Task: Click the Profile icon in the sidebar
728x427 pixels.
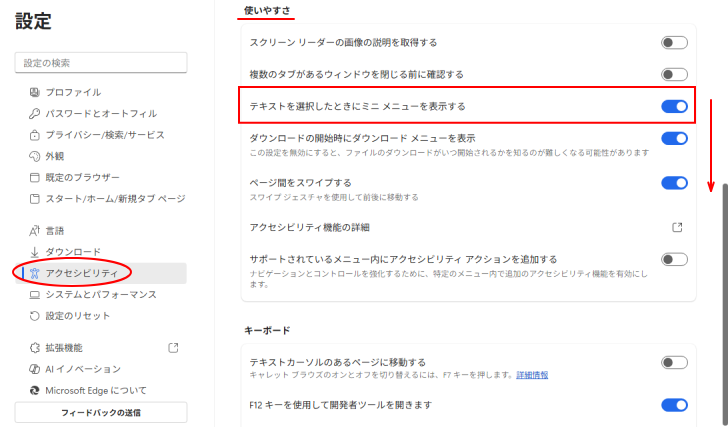Action: (34, 92)
